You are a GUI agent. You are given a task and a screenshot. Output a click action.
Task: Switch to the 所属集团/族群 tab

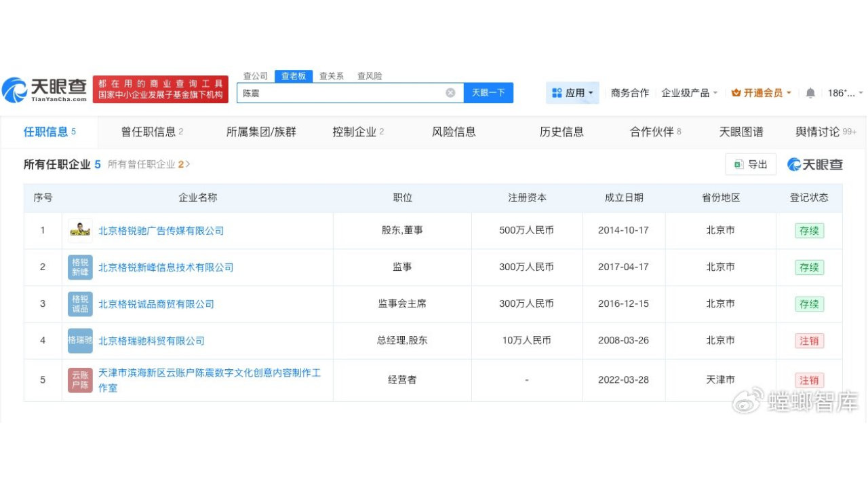261,132
